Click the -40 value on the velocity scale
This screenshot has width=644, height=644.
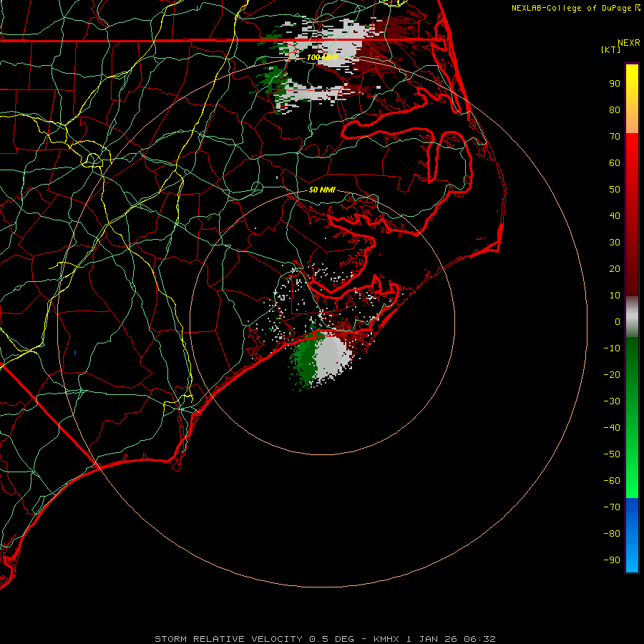(612, 428)
